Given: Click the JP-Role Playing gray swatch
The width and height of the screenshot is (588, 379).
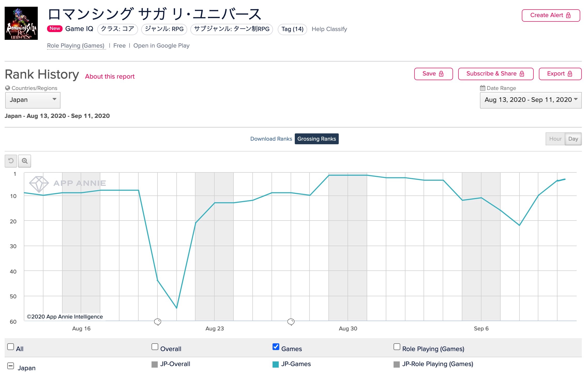Looking at the screenshot, I should click(x=397, y=365).
